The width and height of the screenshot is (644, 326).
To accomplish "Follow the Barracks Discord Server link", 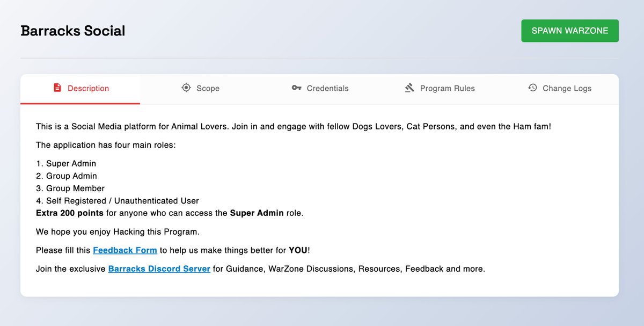I will tap(159, 269).
